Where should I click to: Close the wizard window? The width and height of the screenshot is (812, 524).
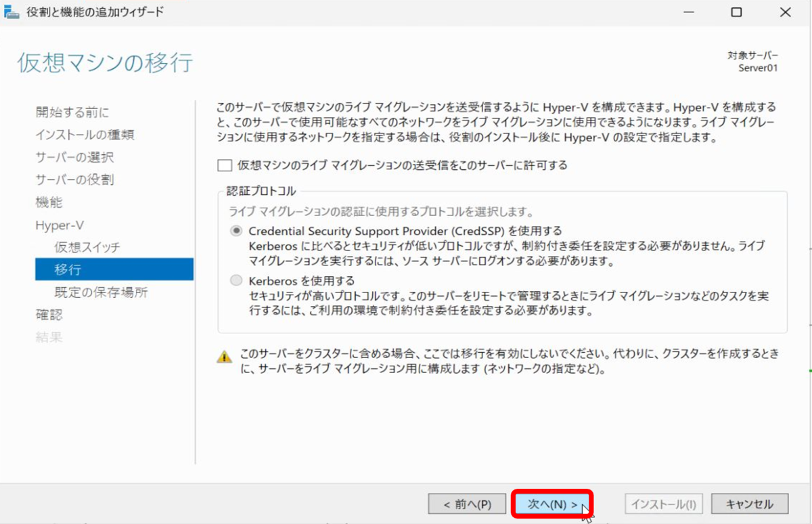pos(785,12)
